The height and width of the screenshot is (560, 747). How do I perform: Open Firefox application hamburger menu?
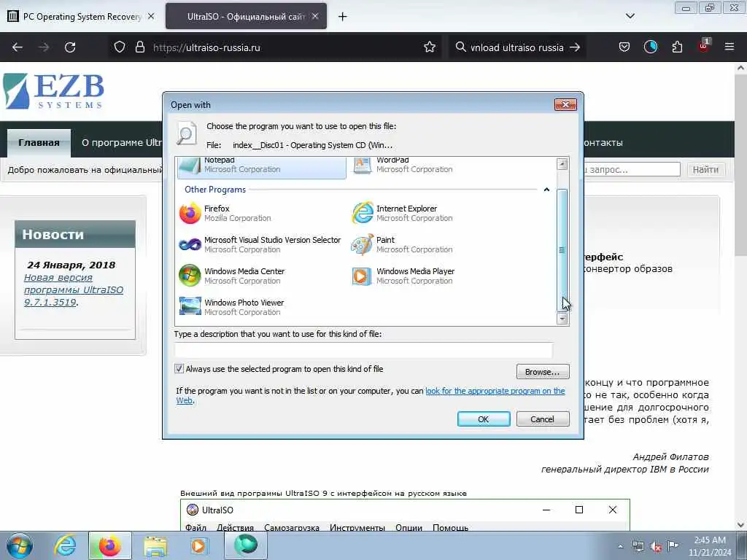coord(729,47)
